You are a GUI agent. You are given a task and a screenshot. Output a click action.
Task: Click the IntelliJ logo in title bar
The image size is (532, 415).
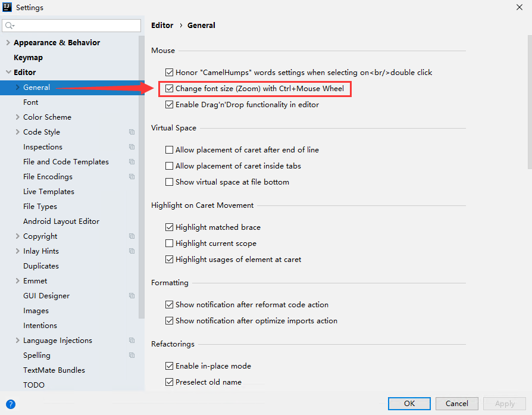click(x=7, y=7)
